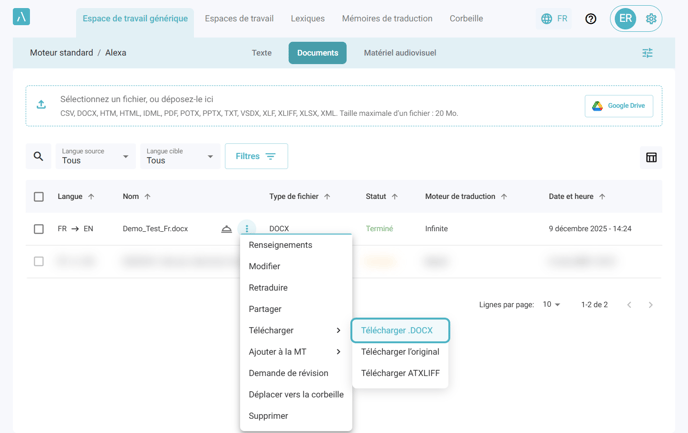Open the column layout table icon
The width and height of the screenshot is (688, 433).
pos(651,157)
